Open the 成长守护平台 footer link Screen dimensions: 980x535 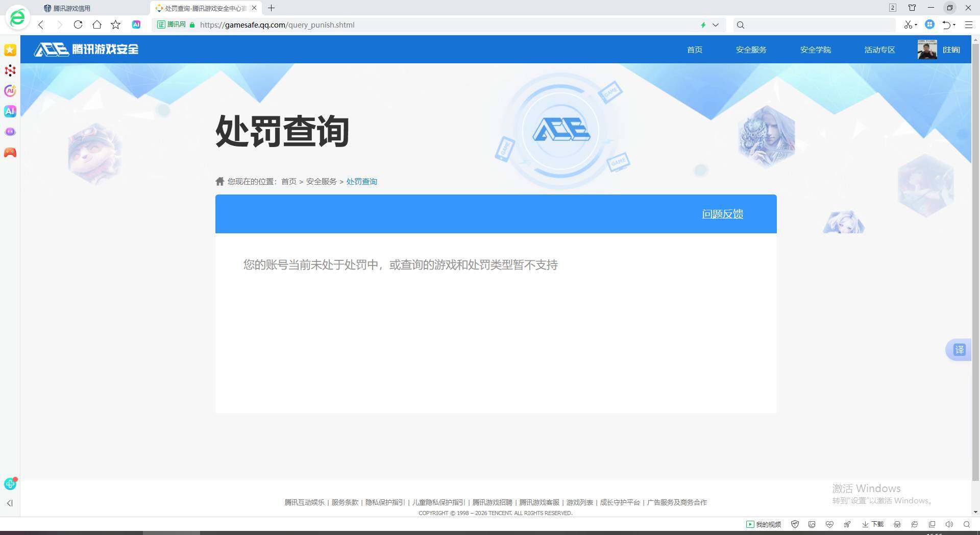(620, 502)
